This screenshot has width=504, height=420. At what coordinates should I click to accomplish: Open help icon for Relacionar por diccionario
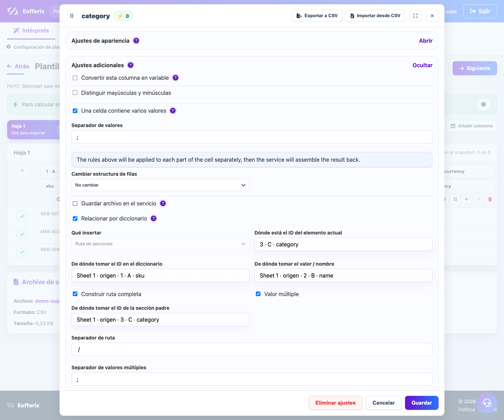click(x=154, y=218)
